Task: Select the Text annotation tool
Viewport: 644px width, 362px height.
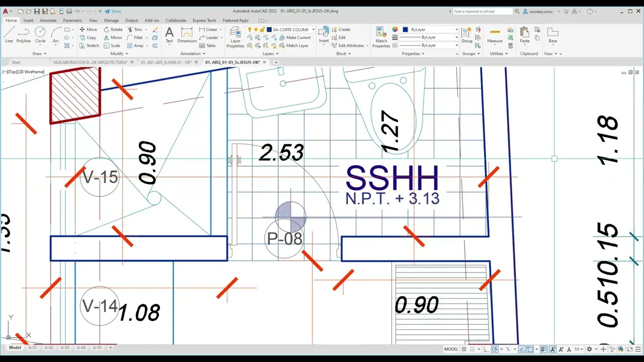Action: tap(169, 35)
